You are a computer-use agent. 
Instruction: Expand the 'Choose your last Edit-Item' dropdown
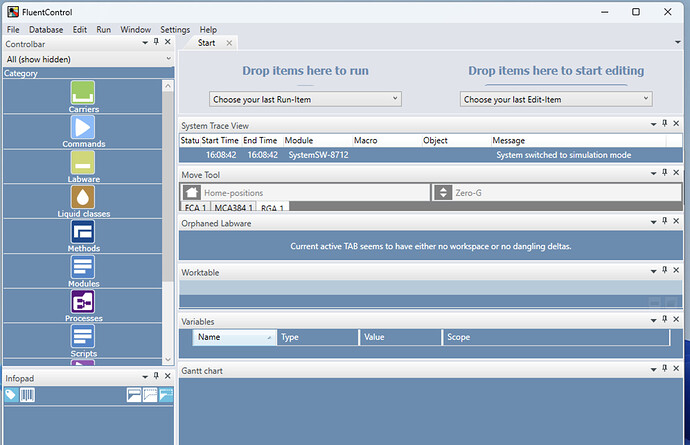point(556,99)
